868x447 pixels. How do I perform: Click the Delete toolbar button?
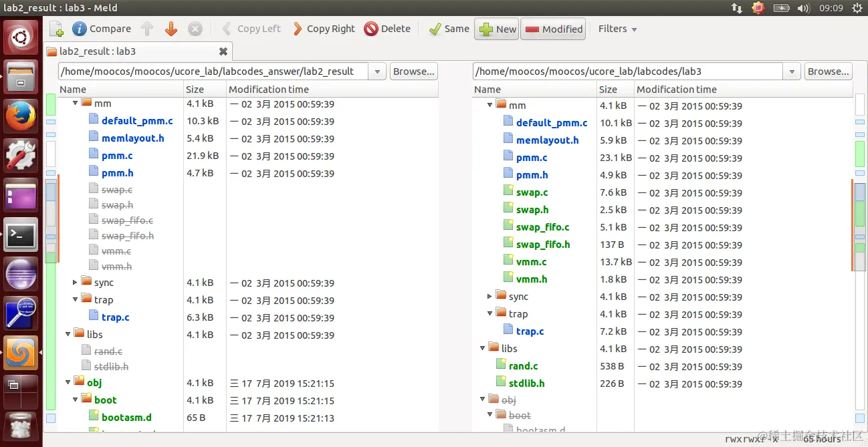coord(387,29)
